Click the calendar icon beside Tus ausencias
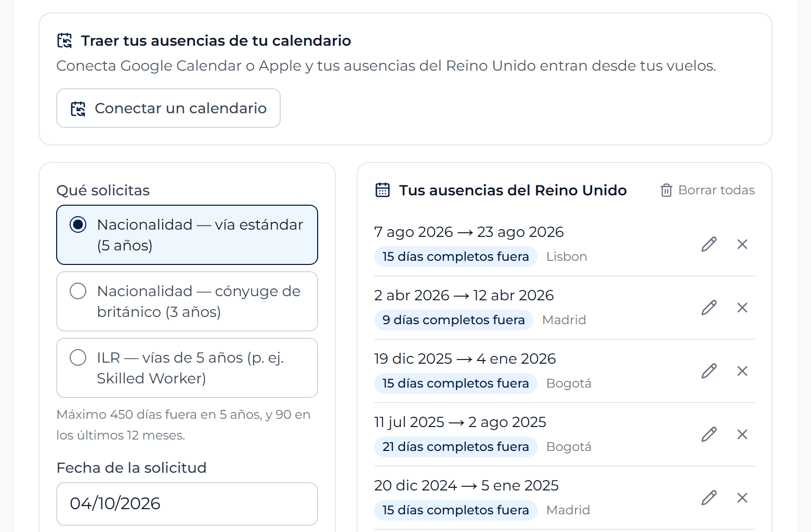Screen dimensions: 811x532 click(x=383, y=190)
